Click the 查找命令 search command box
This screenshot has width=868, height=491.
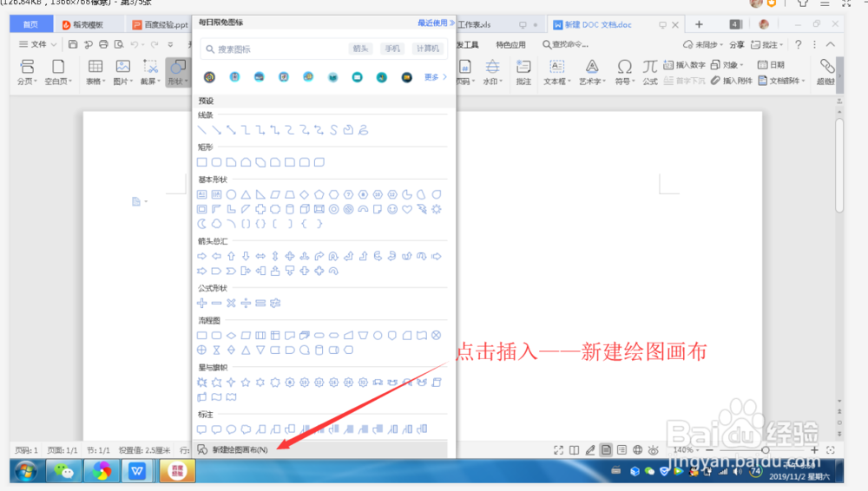(566, 44)
